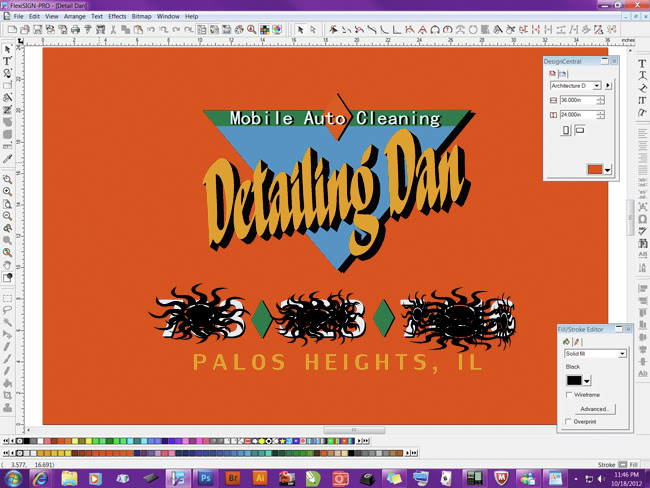Adjust the page height stepper for 24.000in

[x=600, y=114]
